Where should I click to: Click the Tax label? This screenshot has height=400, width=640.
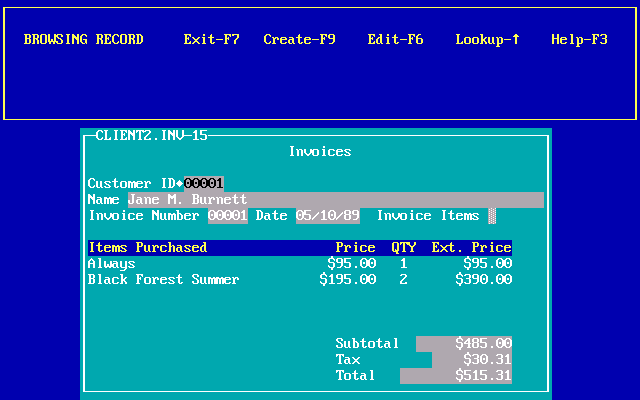point(348,360)
